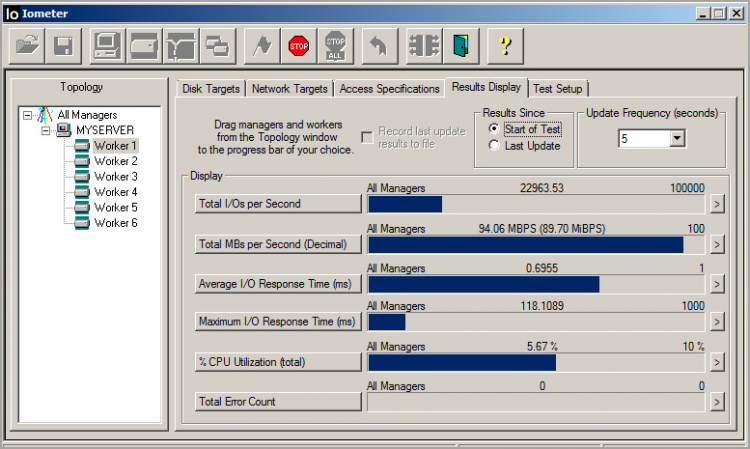Click the Total MBs per Second progress bar
The image size is (750, 449).
point(536,245)
